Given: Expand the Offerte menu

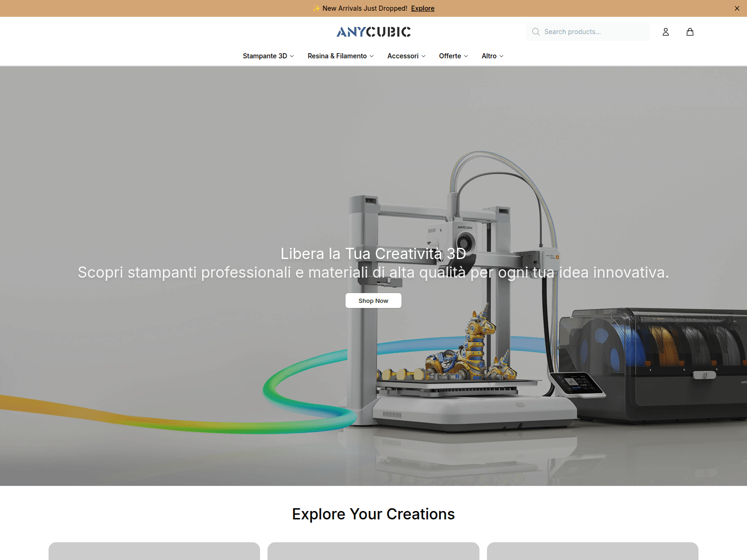Looking at the screenshot, I should (x=453, y=56).
